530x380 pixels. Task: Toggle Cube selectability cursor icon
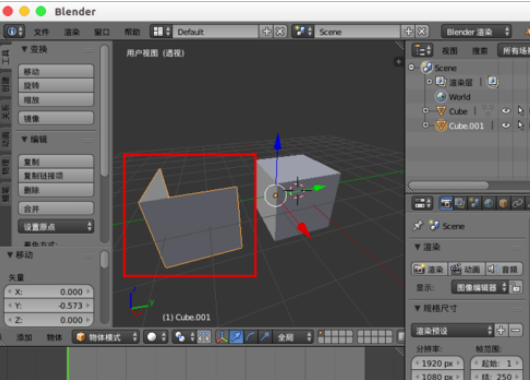(521, 111)
